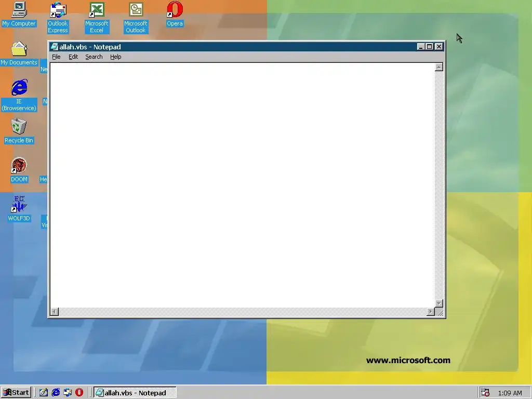Click the 1:09 AM taskbar clock
The height and width of the screenshot is (399, 532).
pos(510,393)
